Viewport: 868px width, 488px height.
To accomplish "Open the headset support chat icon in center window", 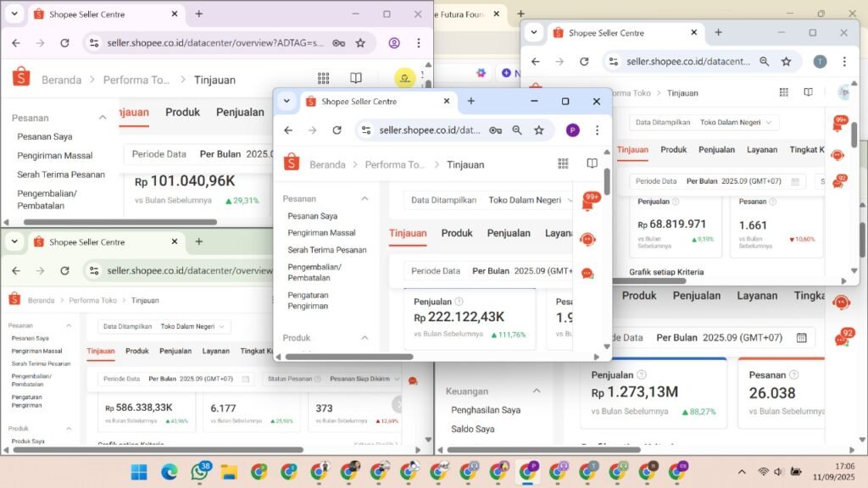I will click(x=587, y=240).
